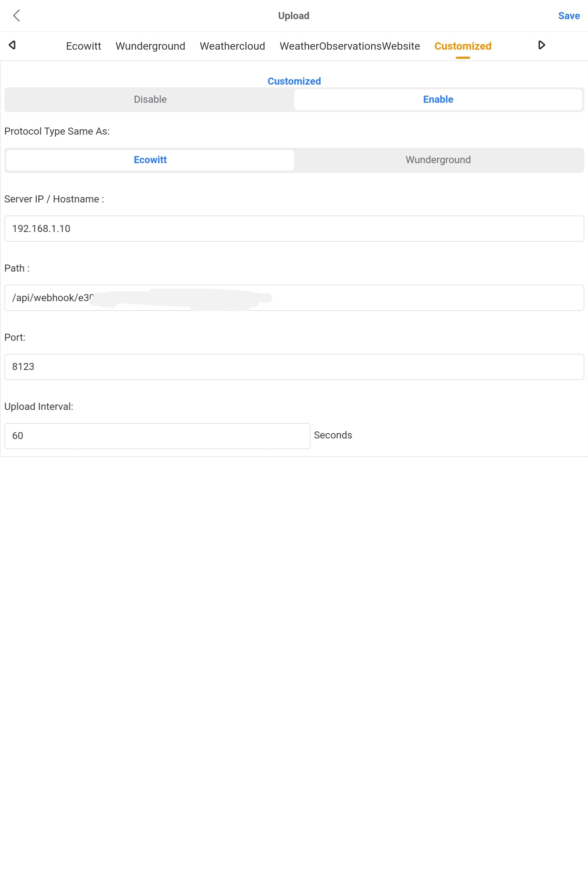588x889 pixels.
Task: Click the Port input field
Action: coord(294,367)
